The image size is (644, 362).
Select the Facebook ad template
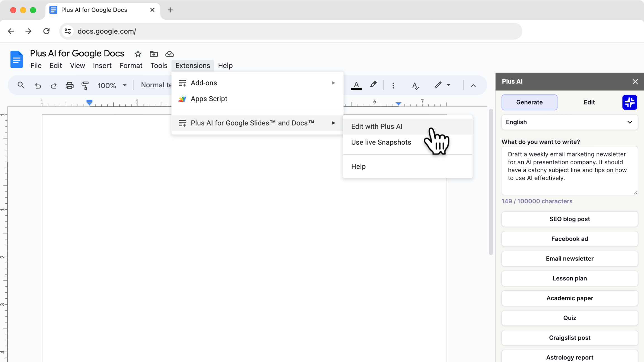pyautogui.click(x=569, y=239)
